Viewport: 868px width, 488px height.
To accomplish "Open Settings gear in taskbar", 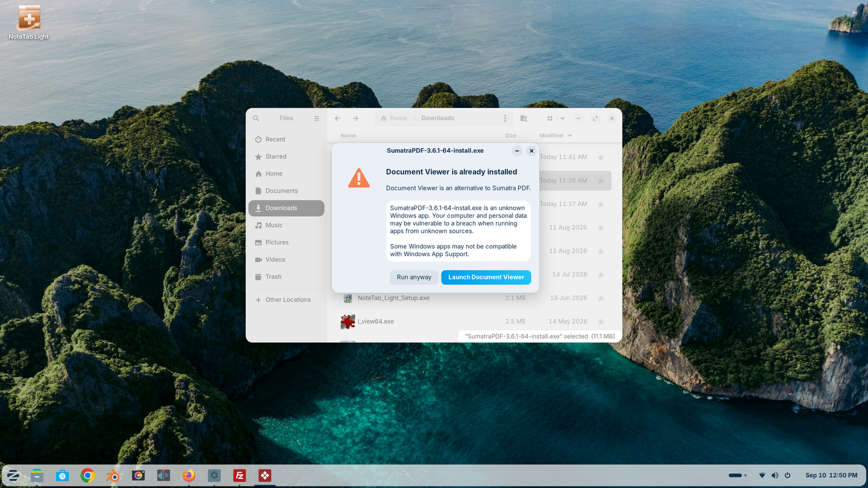I will [214, 476].
